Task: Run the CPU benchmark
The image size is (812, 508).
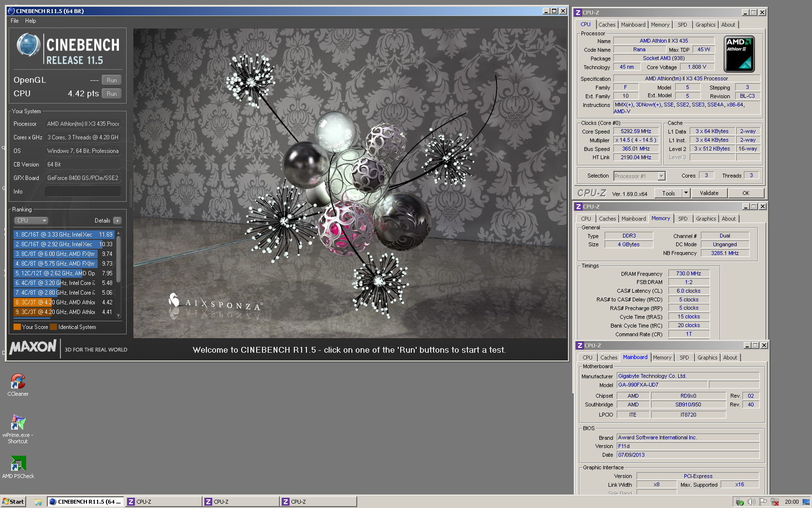Action: pyautogui.click(x=112, y=94)
